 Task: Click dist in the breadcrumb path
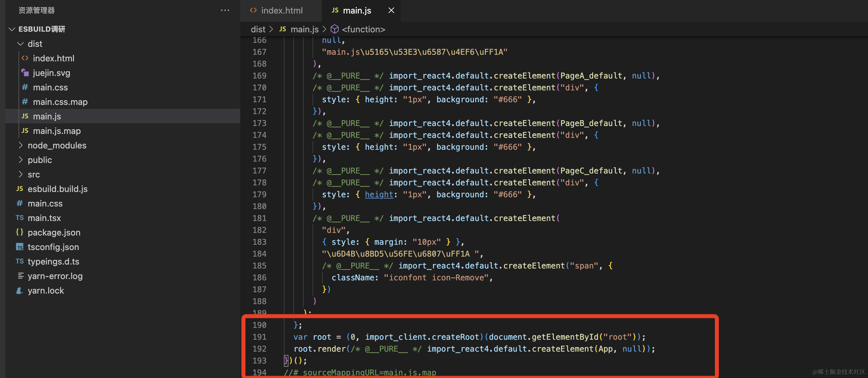[258, 29]
